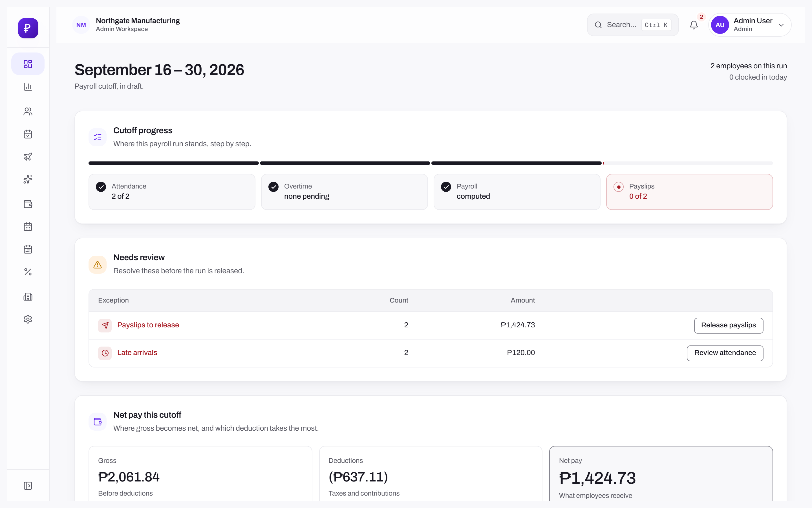Open the dashboard grid icon in sidebar
The width and height of the screenshot is (812, 508).
[28, 64]
